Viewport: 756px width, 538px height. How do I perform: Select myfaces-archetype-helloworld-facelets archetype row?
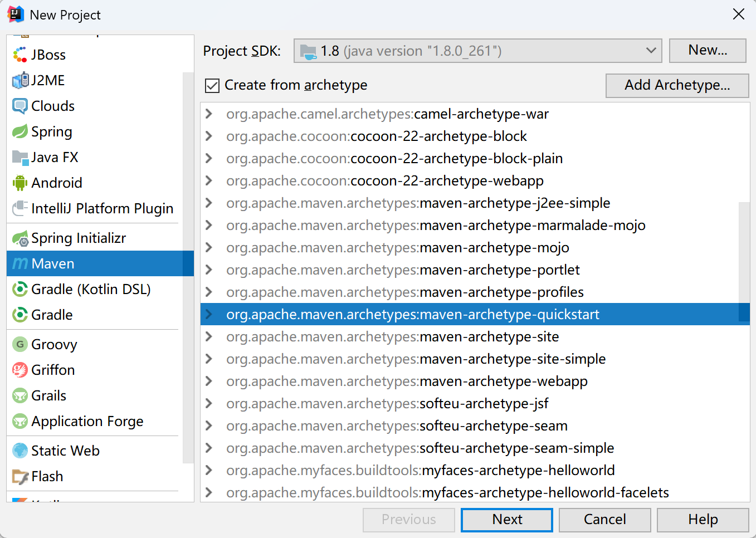click(475, 492)
